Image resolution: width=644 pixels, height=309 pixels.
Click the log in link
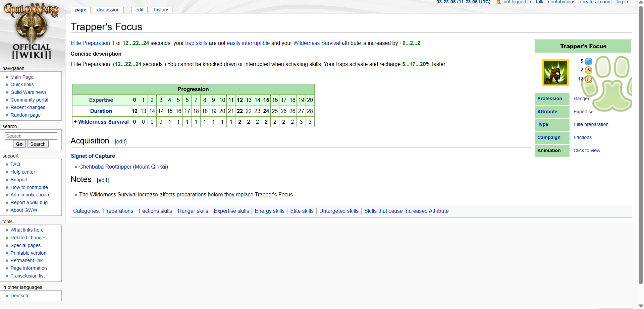tap(622, 2)
